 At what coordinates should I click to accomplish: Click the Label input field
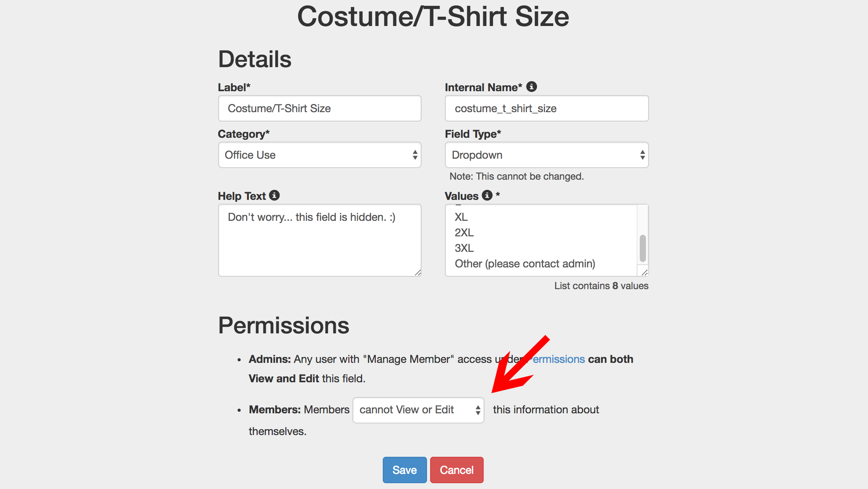(x=320, y=108)
